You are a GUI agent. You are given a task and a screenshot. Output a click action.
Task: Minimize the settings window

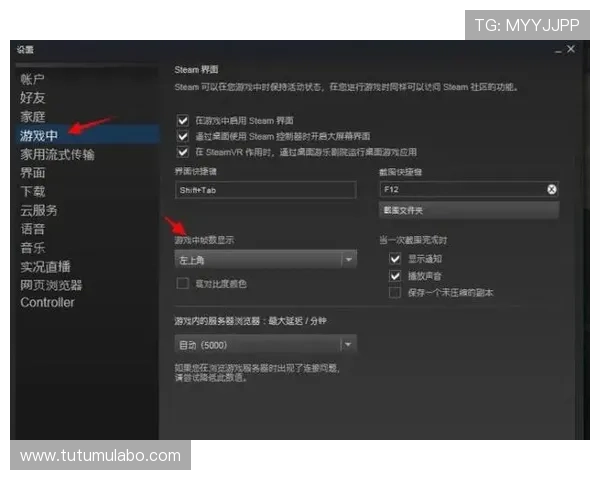coord(558,51)
